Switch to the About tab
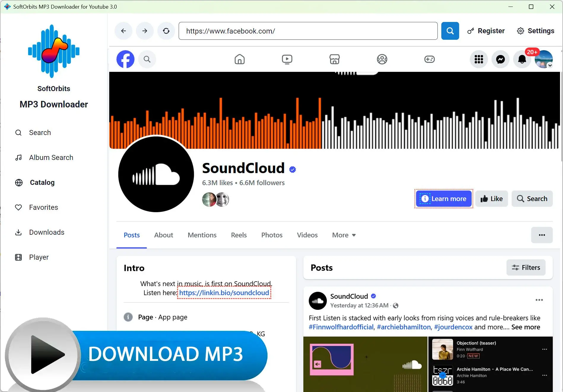Viewport: 563px width, 392px height. [164, 235]
